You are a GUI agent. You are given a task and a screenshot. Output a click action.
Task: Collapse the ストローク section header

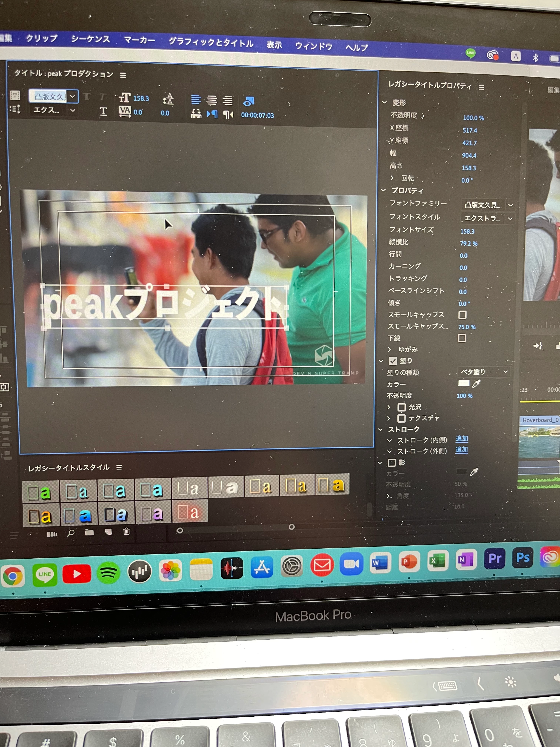(380, 430)
